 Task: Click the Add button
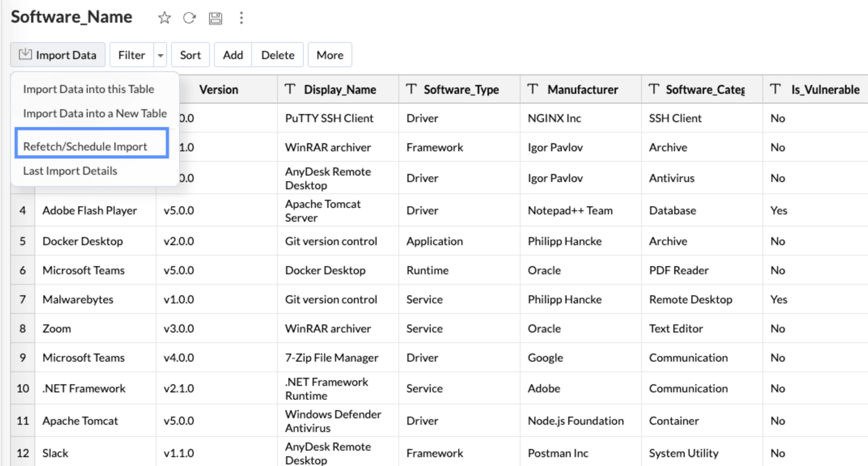pos(233,55)
